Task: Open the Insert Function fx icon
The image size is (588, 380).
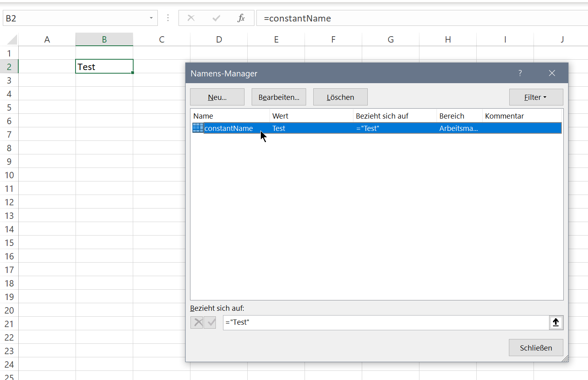Action: pos(241,18)
